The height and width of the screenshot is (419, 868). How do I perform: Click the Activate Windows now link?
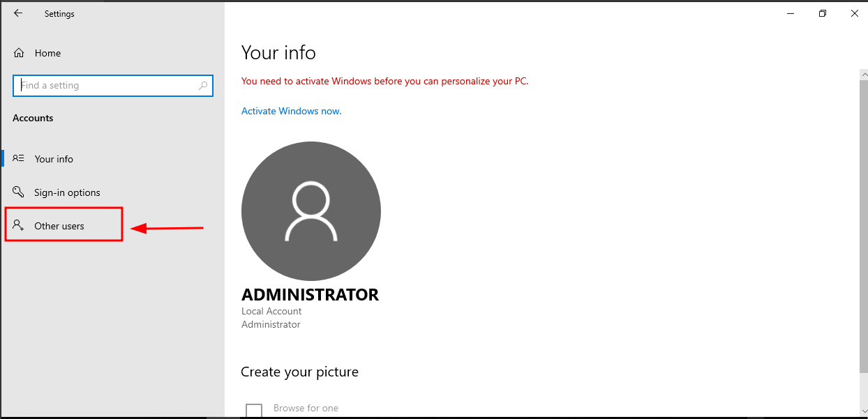pos(291,111)
